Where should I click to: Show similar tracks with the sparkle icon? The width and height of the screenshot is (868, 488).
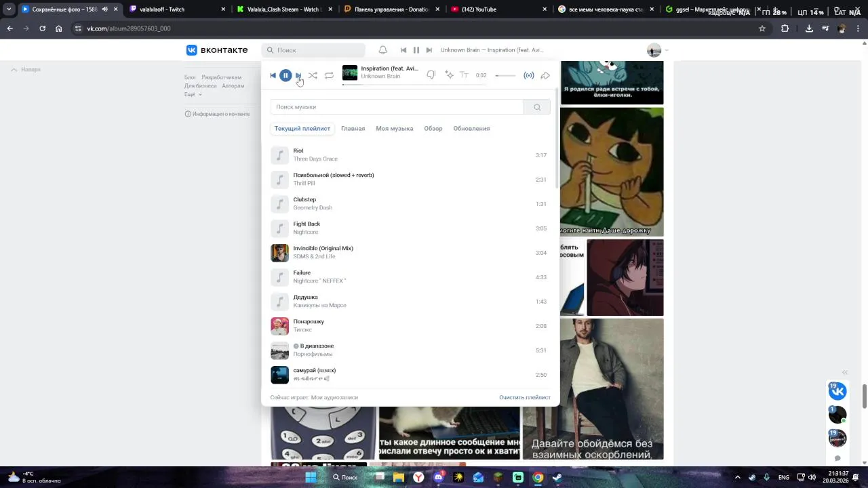coord(449,75)
